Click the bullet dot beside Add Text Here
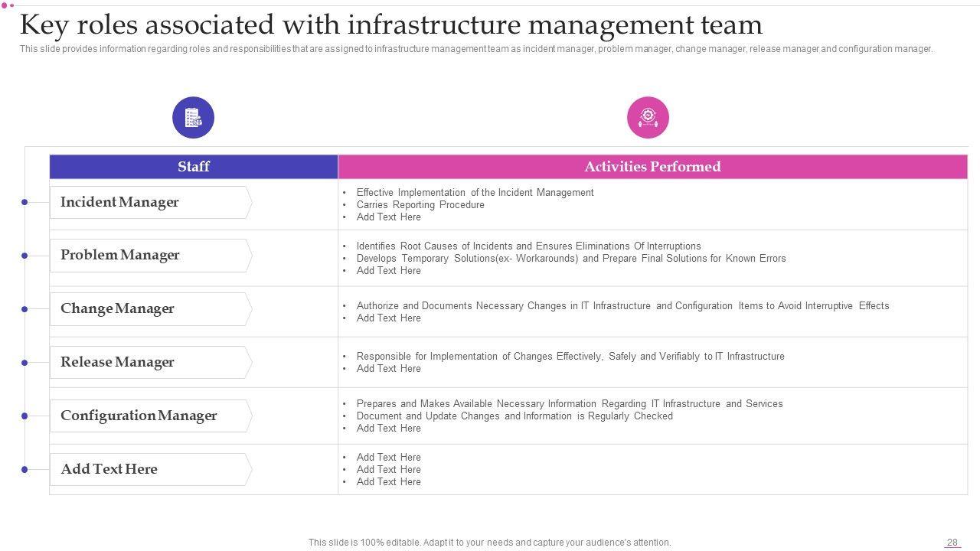980x551 pixels. (24, 470)
